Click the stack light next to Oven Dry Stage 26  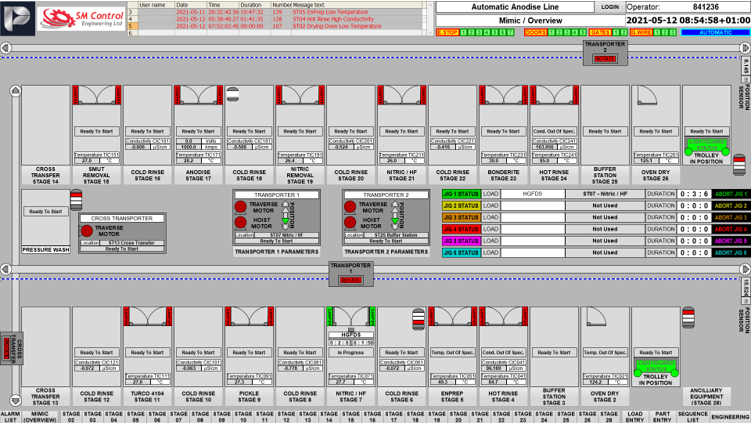coord(739,164)
